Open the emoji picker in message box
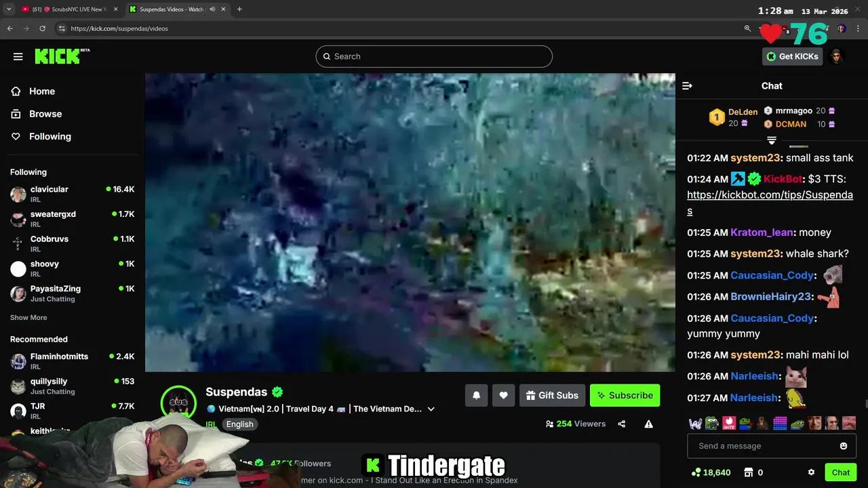Image resolution: width=868 pixels, height=488 pixels. [x=844, y=446]
